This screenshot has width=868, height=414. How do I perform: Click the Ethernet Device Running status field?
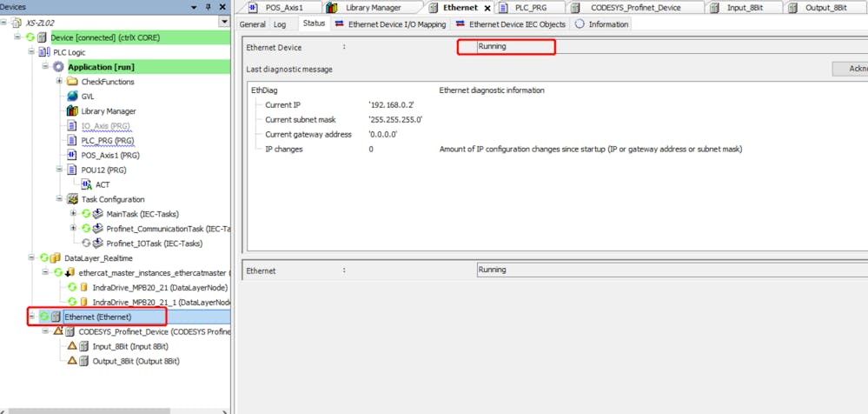tap(506, 46)
